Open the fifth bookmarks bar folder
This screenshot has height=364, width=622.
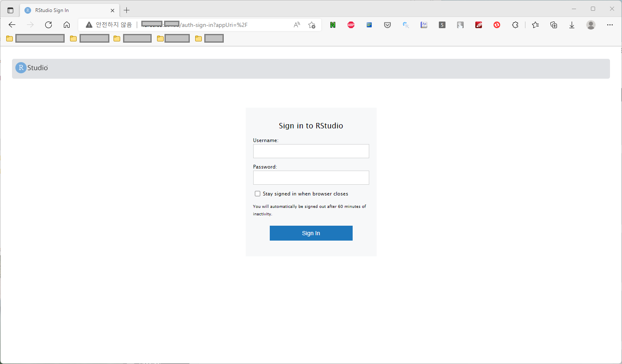click(x=209, y=39)
